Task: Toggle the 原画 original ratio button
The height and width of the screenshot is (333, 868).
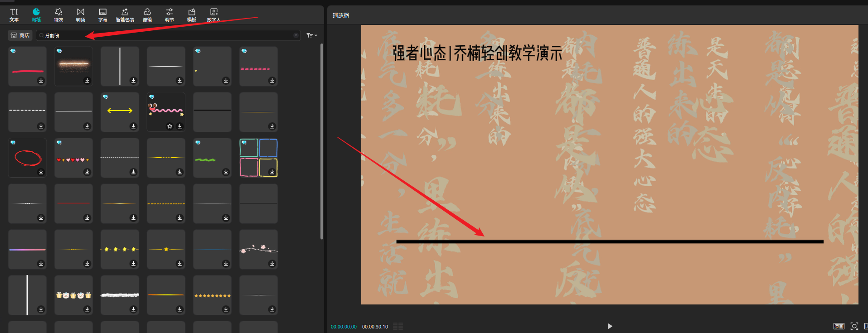Action: (x=839, y=326)
